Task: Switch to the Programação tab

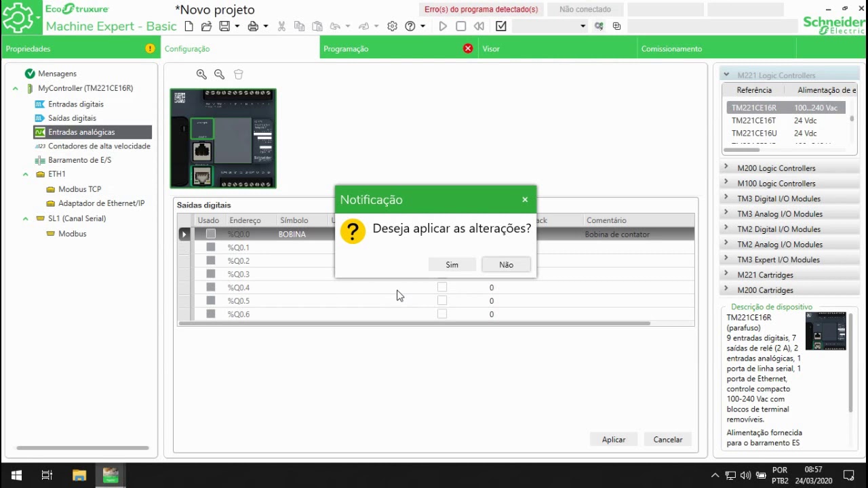Action: click(x=399, y=49)
